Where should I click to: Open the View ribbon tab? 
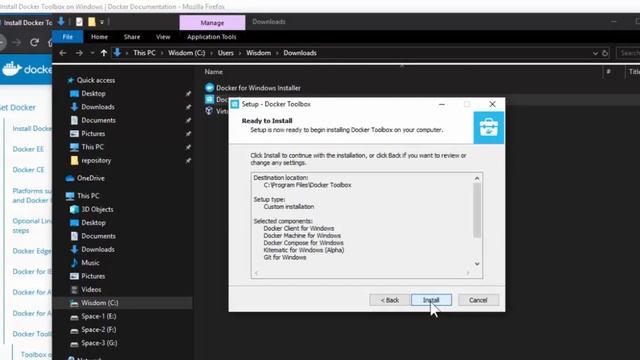tap(163, 37)
